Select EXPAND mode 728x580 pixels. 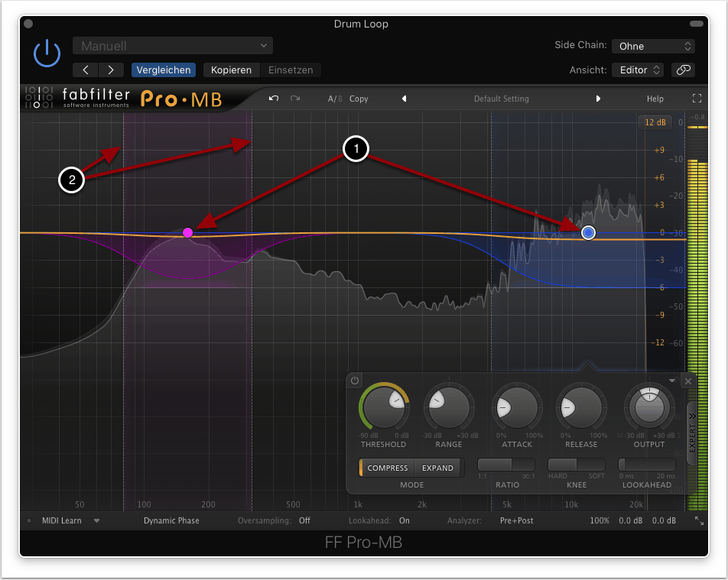[437, 468]
